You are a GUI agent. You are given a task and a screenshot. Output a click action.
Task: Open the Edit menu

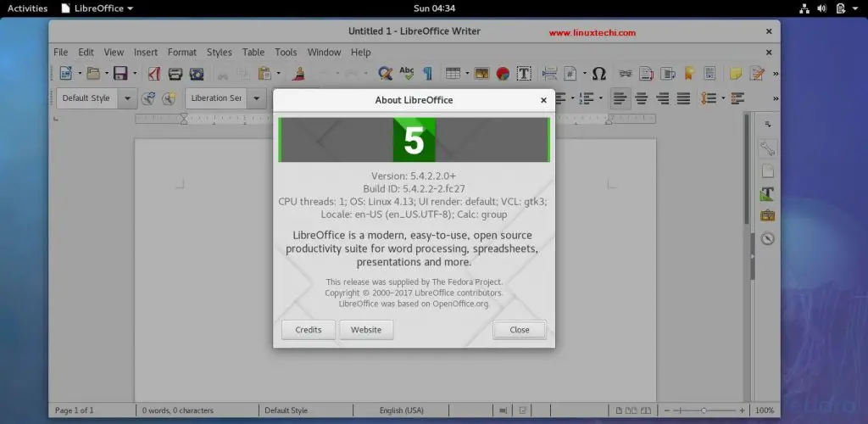point(86,52)
